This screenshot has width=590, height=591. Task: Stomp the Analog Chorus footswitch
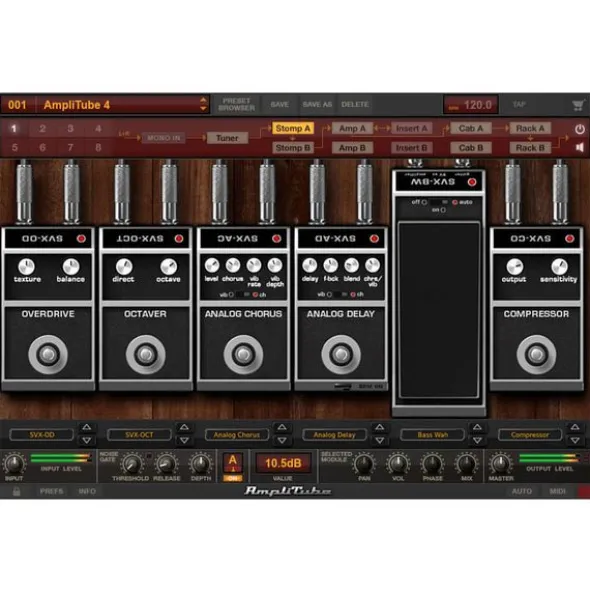coord(243,354)
